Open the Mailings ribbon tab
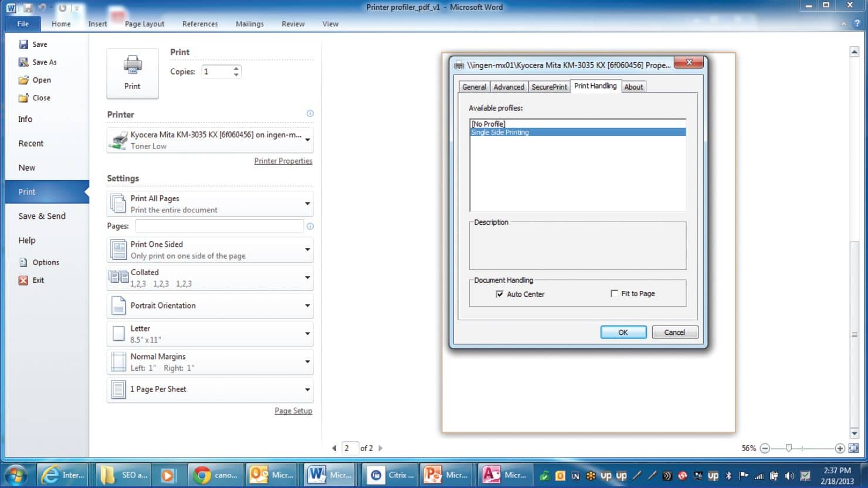 point(250,24)
